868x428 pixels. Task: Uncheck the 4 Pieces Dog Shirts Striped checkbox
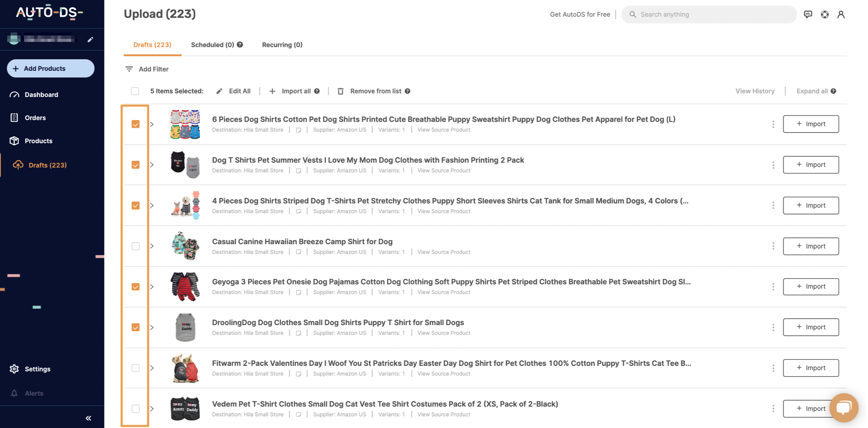coord(136,205)
